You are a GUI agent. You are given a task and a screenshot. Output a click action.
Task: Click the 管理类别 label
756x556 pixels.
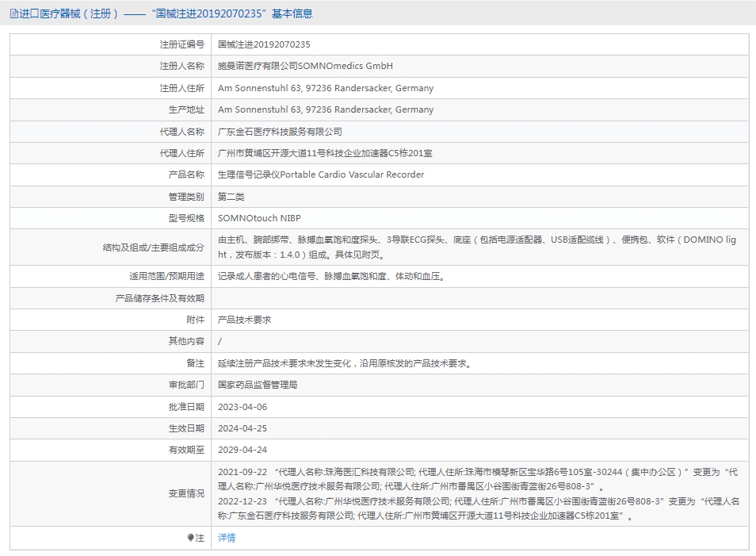point(186,197)
